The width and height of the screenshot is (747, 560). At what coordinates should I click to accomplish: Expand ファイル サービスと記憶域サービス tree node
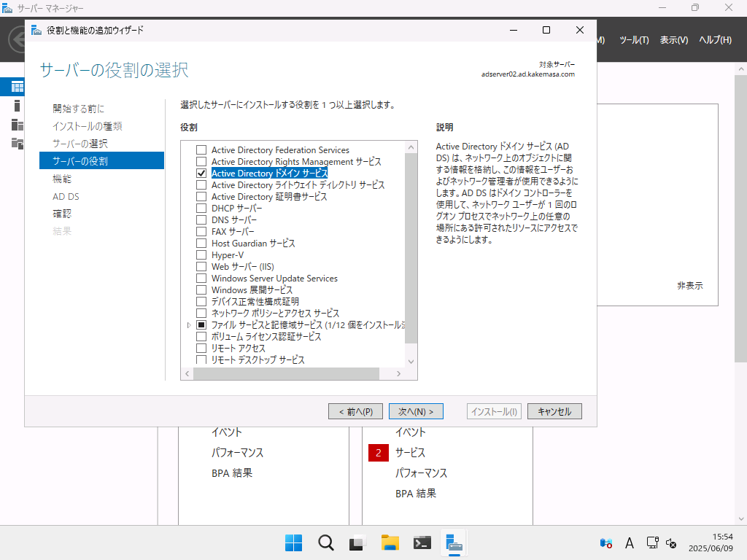189,324
